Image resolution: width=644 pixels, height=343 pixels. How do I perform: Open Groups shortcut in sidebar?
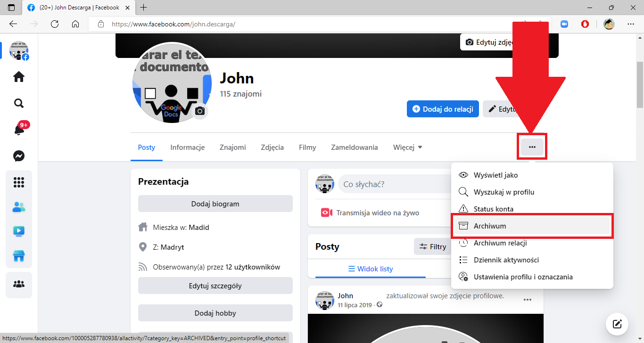[19, 285]
